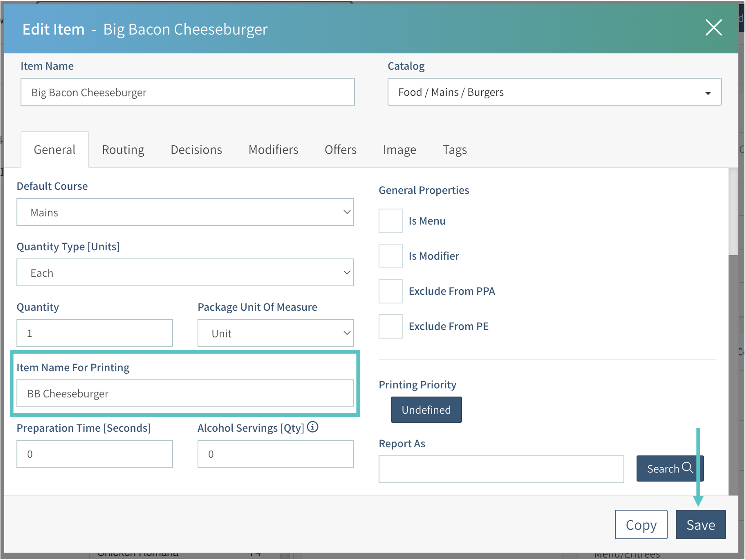Save the item changes

700,525
